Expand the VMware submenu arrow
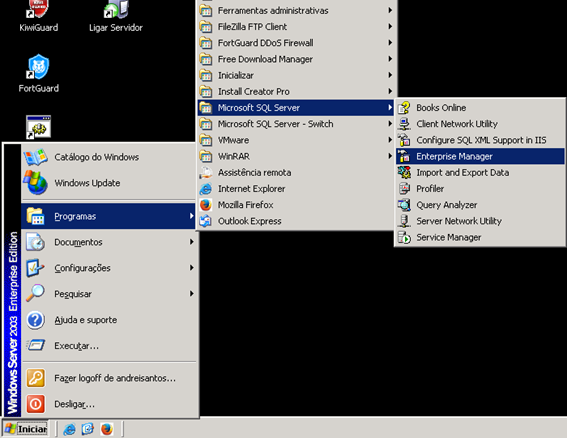The width and height of the screenshot is (567, 438). coord(390,140)
